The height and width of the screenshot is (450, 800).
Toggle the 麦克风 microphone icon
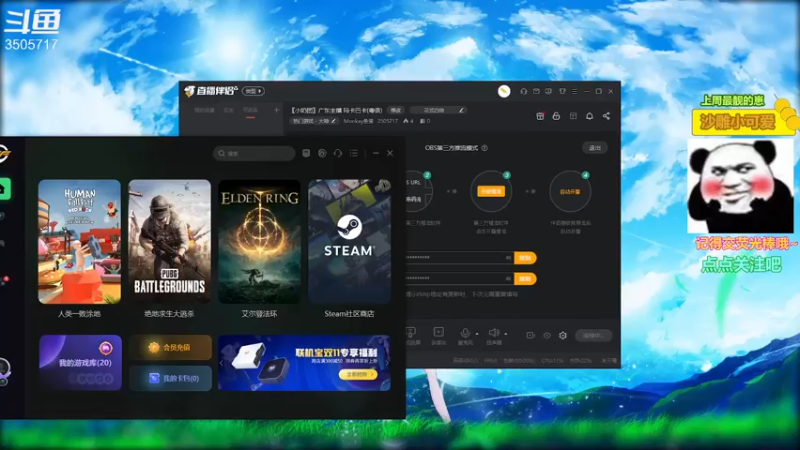[x=465, y=335]
